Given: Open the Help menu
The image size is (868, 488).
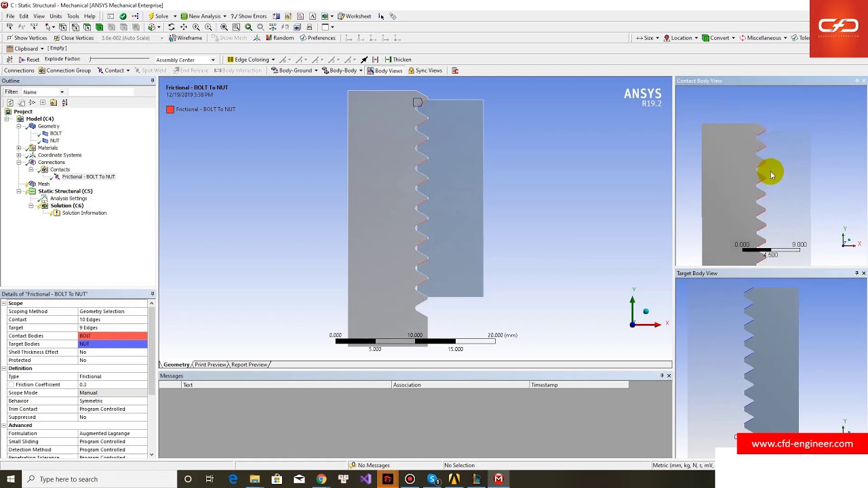Looking at the screenshot, I should tap(90, 16).
